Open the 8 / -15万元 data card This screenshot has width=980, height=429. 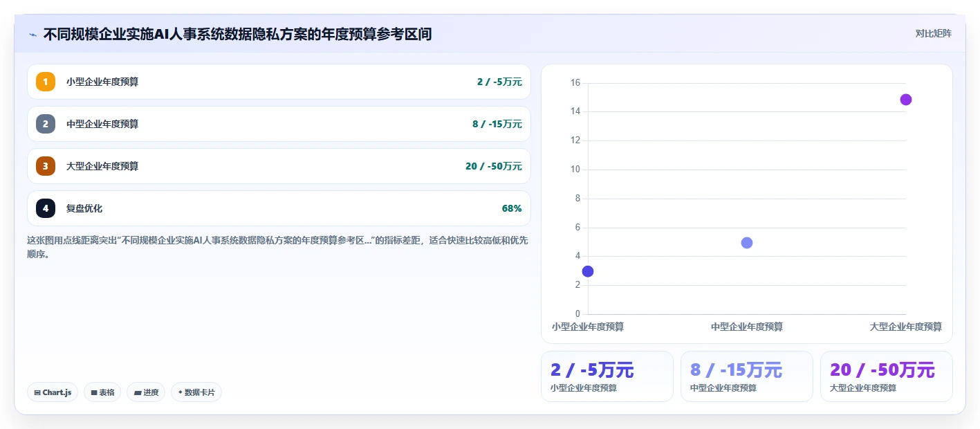[747, 376]
